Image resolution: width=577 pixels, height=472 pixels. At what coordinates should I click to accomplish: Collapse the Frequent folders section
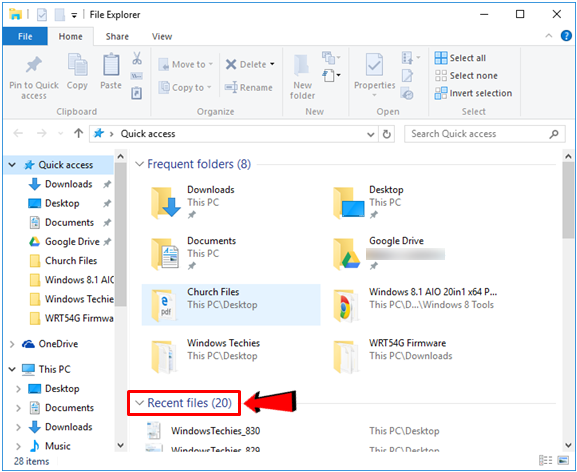pyautogui.click(x=139, y=164)
